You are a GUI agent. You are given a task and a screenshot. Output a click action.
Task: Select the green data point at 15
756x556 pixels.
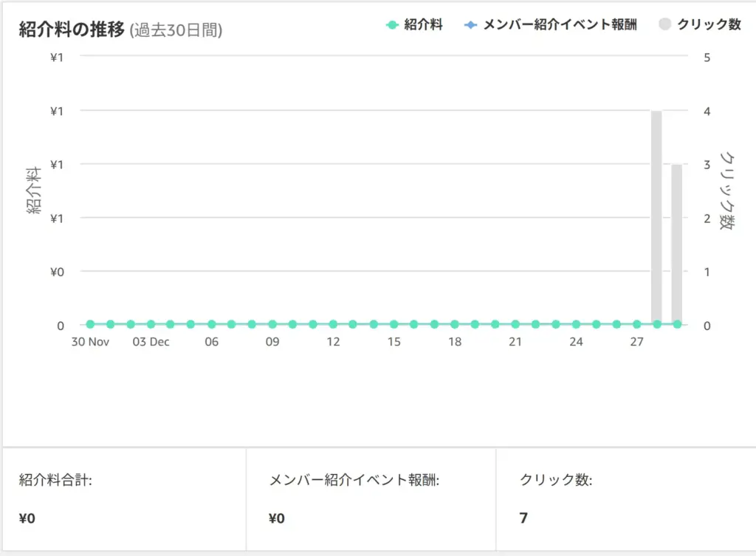coord(394,324)
